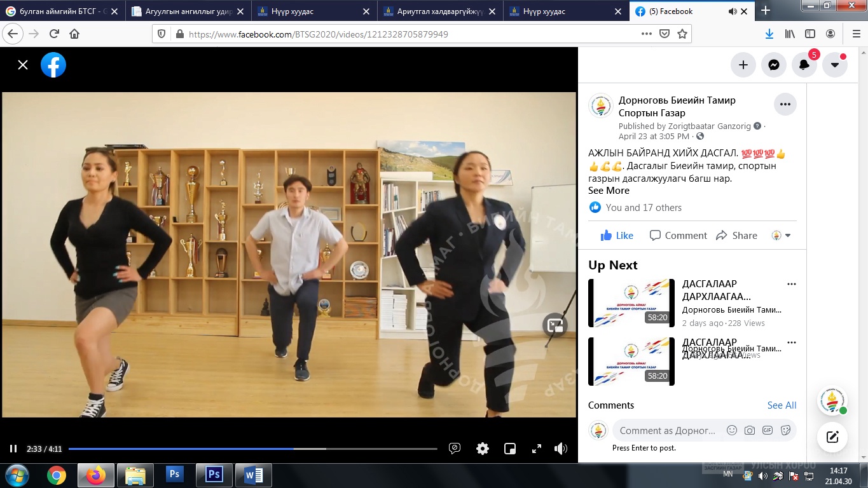The height and width of the screenshot is (488, 868).
Task: Bookmark this page with the star
Action: pyautogui.click(x=682, y=34)
